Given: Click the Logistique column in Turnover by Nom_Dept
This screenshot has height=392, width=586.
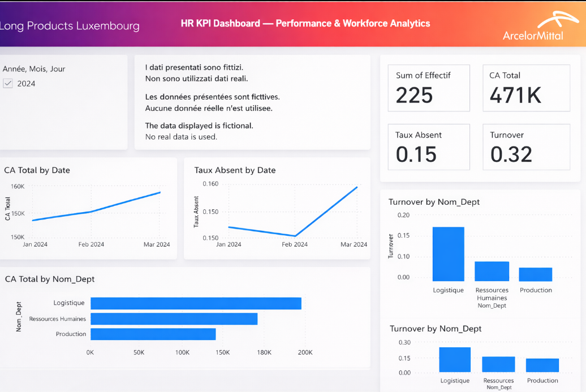Looking at the screenshot, I should (x=448, y=253).
